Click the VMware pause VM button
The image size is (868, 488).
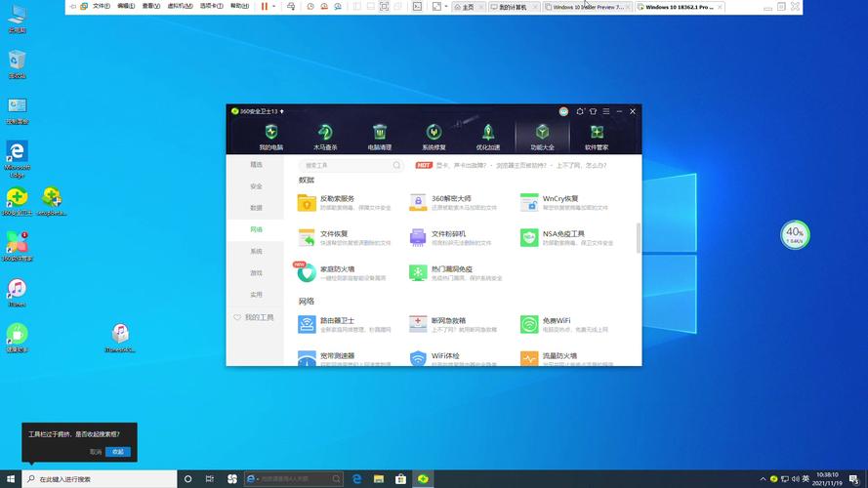pyautogui.click(x=265, y=7)
